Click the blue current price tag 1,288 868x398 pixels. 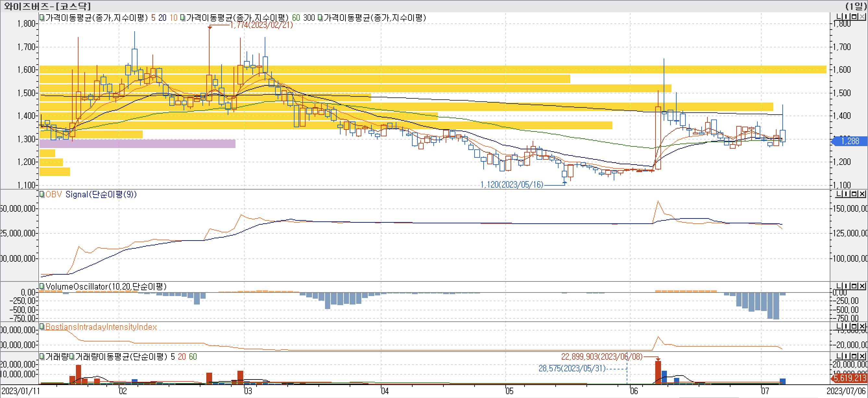[850, 141]
